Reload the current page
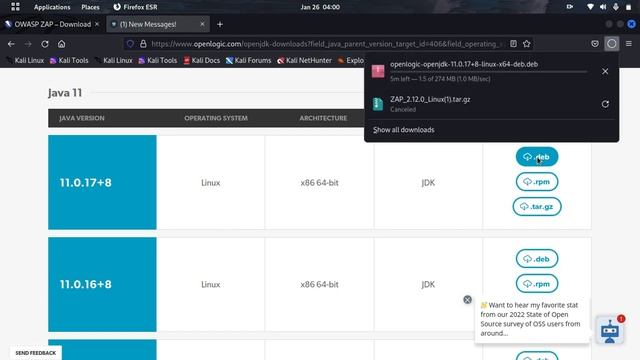 click(x=45, y=44)
